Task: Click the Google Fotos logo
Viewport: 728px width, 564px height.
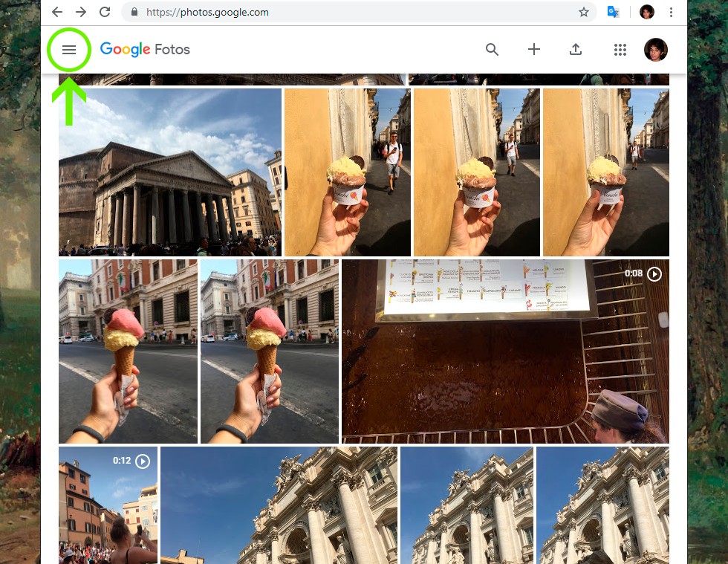Action: tap(145, 50)
